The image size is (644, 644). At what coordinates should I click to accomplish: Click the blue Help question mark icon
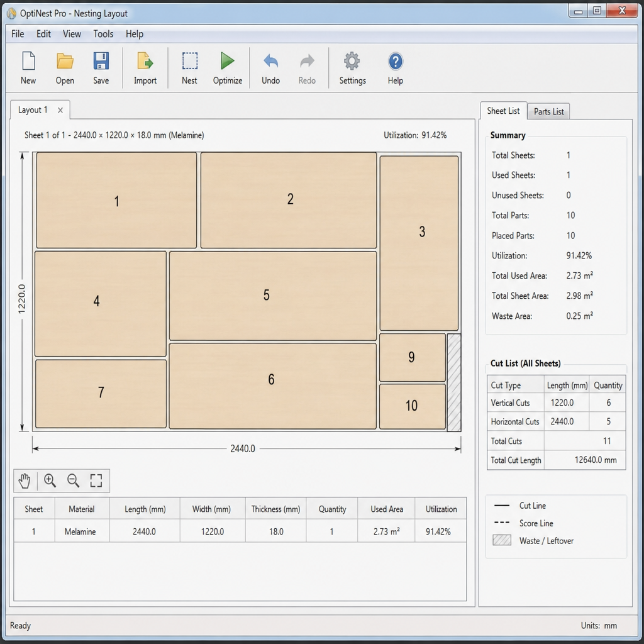coord(396,62)
